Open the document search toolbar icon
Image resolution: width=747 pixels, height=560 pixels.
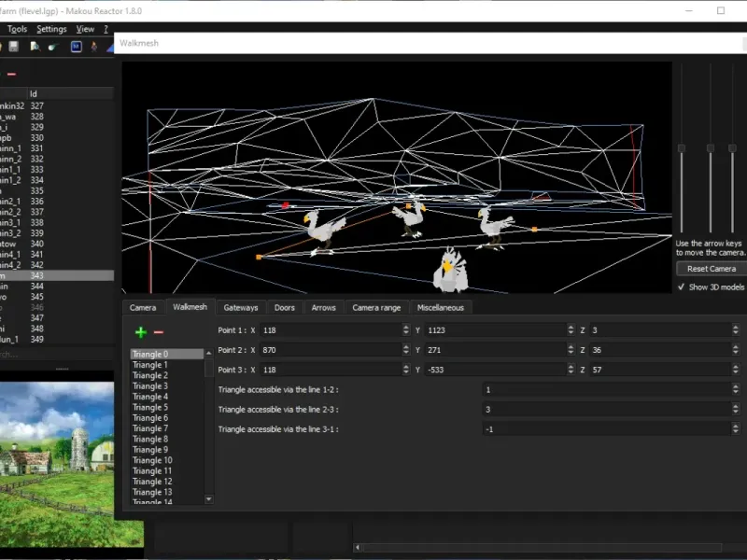(35, 46)
